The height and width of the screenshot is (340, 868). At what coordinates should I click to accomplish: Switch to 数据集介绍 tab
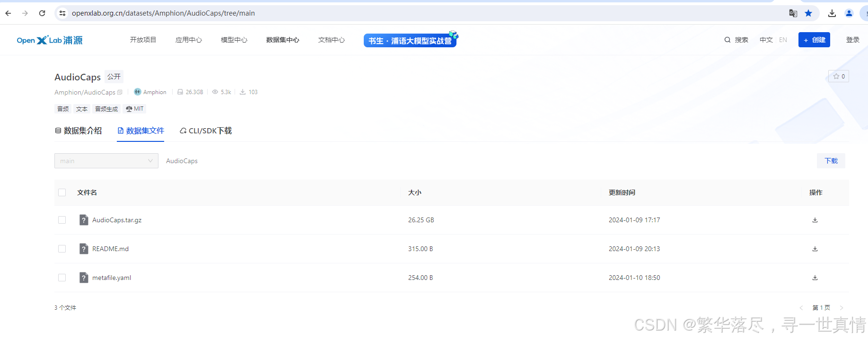(79, 131)
